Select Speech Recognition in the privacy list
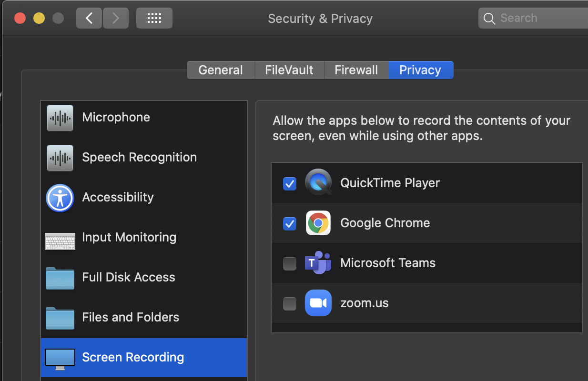The width and height of the screenshot is (588, 381). click(x=144, y=158)
